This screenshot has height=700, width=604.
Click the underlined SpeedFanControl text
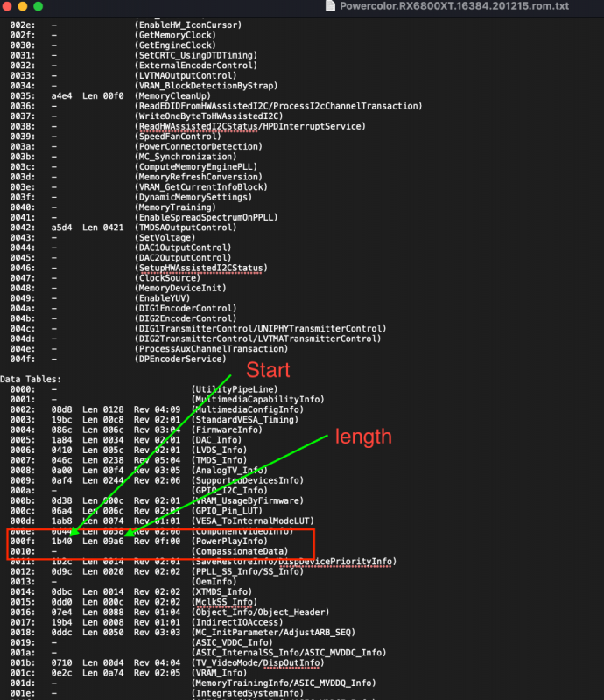[178, 136]
